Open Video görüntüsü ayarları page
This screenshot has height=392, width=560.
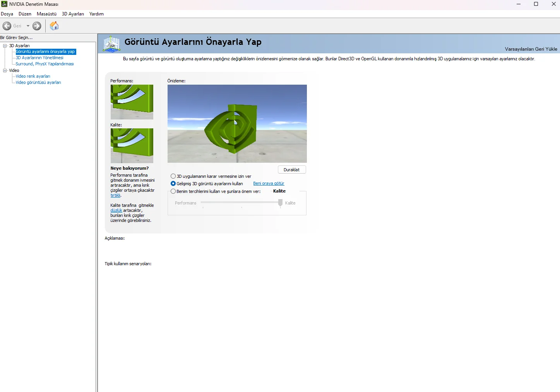coord(38,82)
